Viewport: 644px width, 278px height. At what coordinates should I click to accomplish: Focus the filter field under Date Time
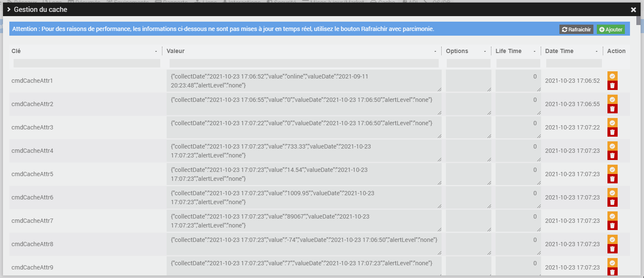(574, 63)
